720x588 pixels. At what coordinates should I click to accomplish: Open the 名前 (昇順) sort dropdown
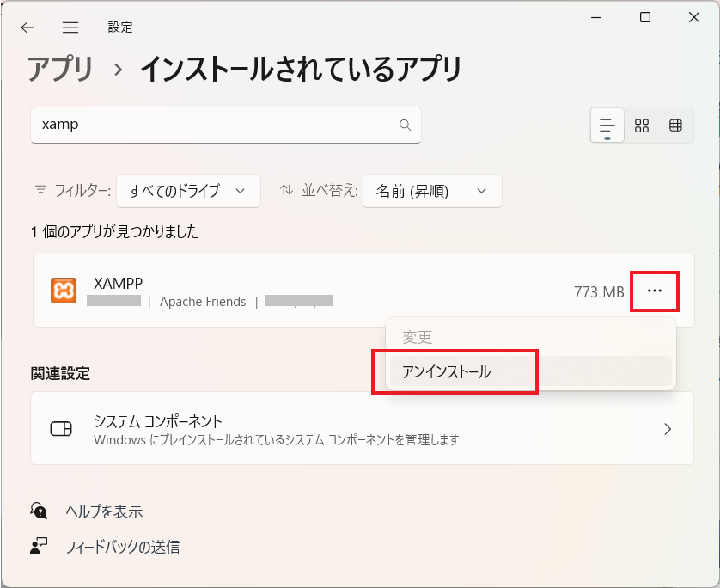[x=432, y=191]
